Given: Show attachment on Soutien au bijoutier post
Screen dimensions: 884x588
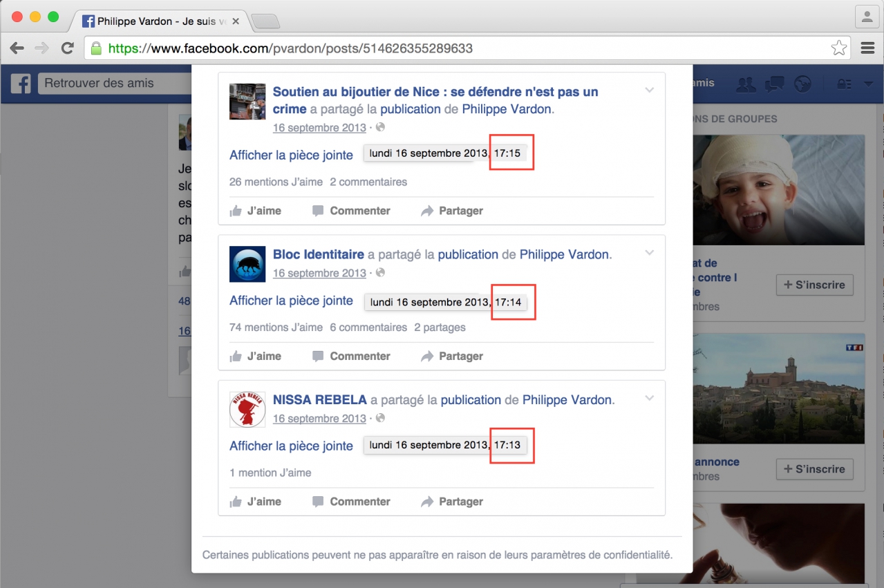Looking at the screenshot, I should point(291,155).
